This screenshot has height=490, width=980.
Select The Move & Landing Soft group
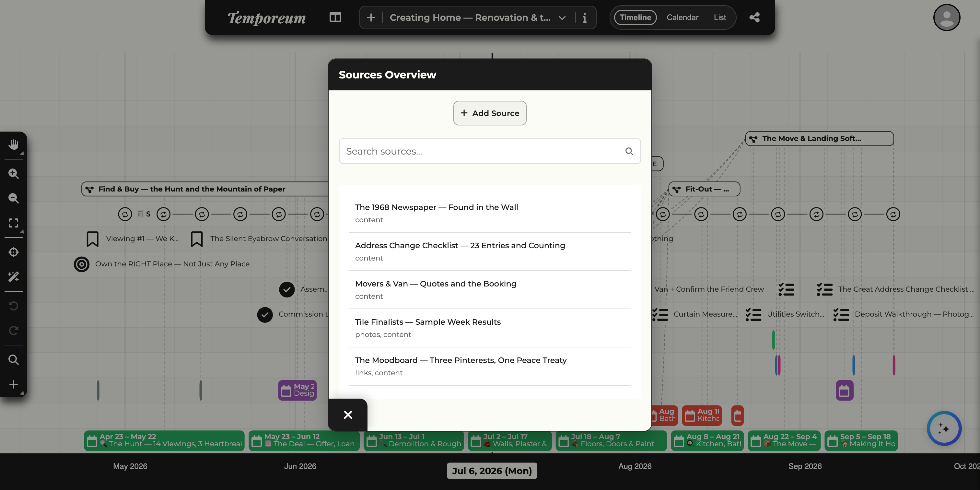pos(820,138)
